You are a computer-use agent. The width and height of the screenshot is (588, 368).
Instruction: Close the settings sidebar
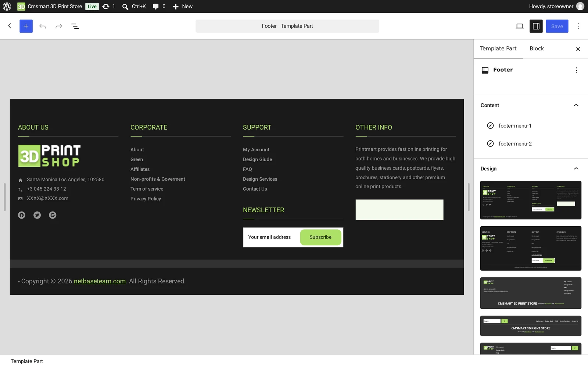click(x=578, y=49)
